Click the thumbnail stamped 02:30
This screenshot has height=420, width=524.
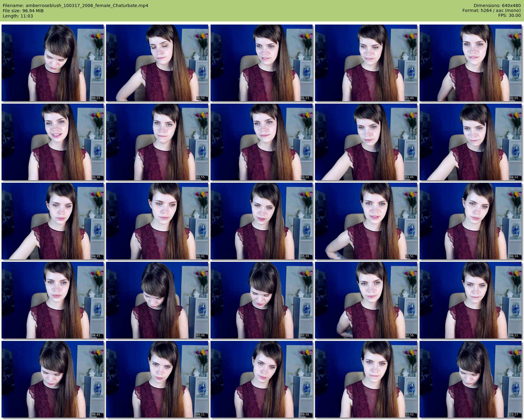click(x=53, y=142)
